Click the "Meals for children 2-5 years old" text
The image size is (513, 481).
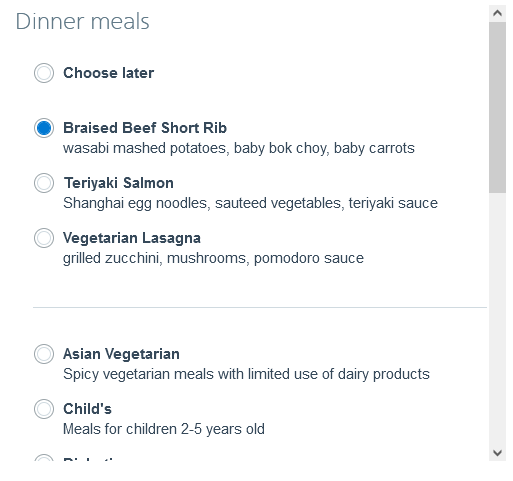pyautogui.click(x=164, y=429)
